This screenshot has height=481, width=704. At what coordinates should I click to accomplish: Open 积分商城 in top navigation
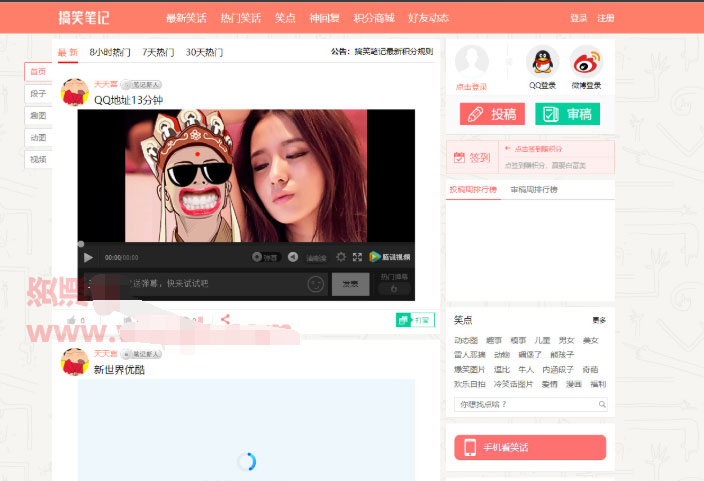[x=374, y=18]
